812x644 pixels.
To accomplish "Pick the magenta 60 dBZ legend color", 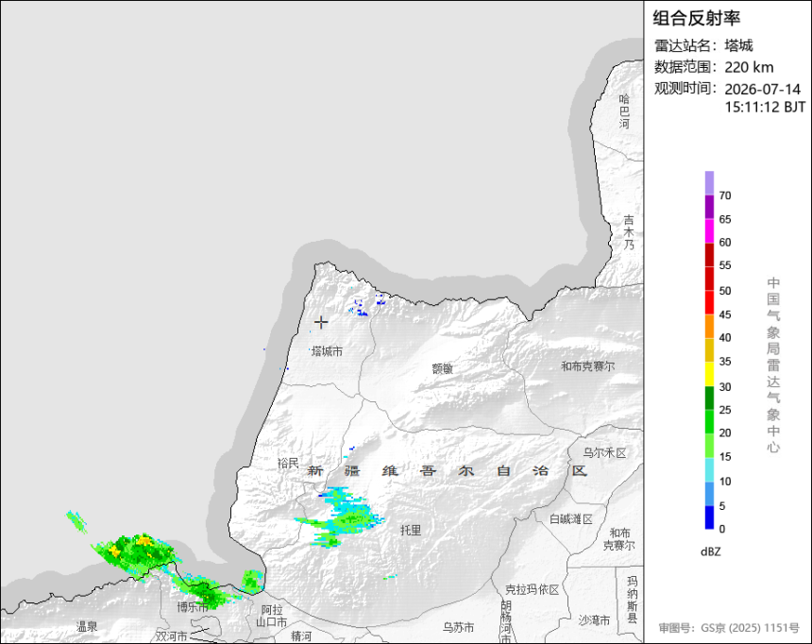I will [709, 230].
